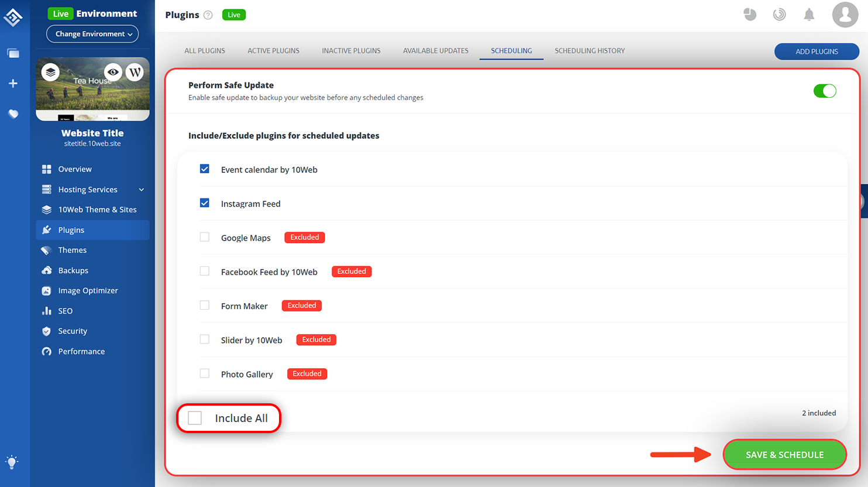Open Backups in the sidebar
Image resolution: width=868 pixels, height=487 pixels.
73,270
